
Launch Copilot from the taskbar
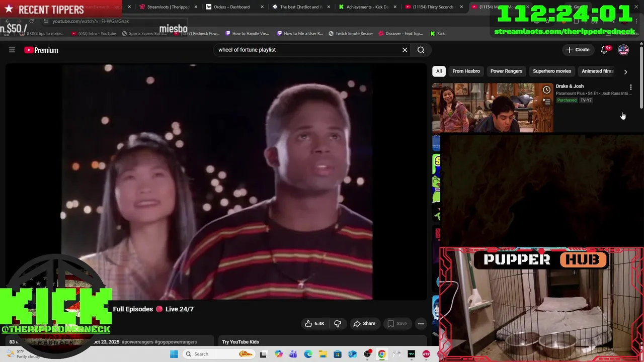click(x=278, y=354)
